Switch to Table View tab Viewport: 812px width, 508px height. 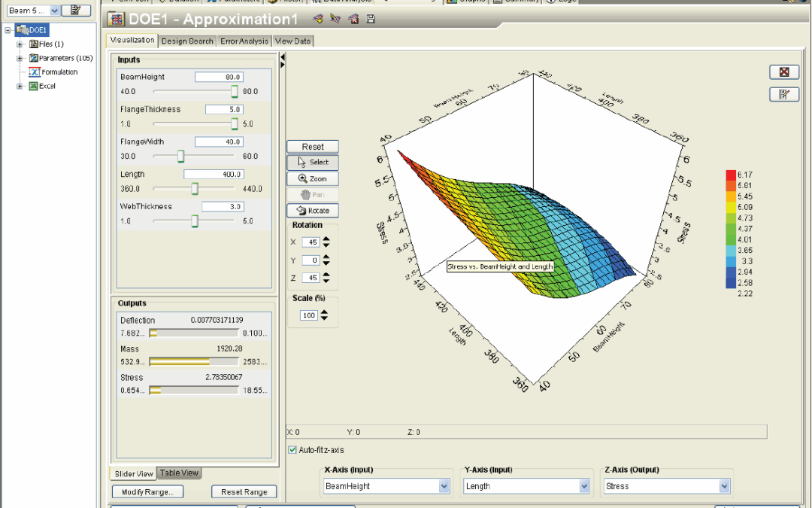(x=179, y=473)
